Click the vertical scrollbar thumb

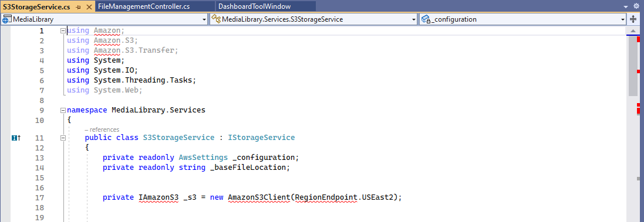(x=633, y=66)
